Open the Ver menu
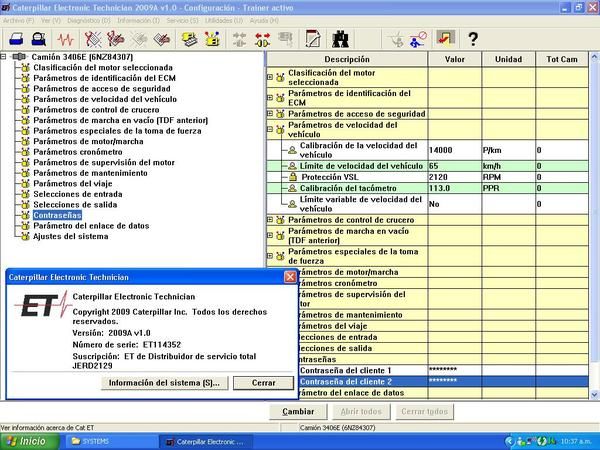The width and height of the screenshot is (600, 450). point(51,21)
